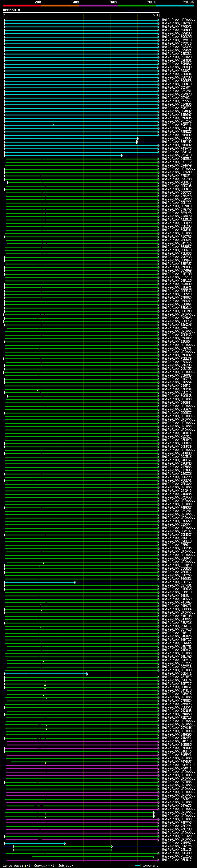
Task: Click the cyan alignment bar for Q6B441
Action: pyautogui.click(x=46, y=674)
